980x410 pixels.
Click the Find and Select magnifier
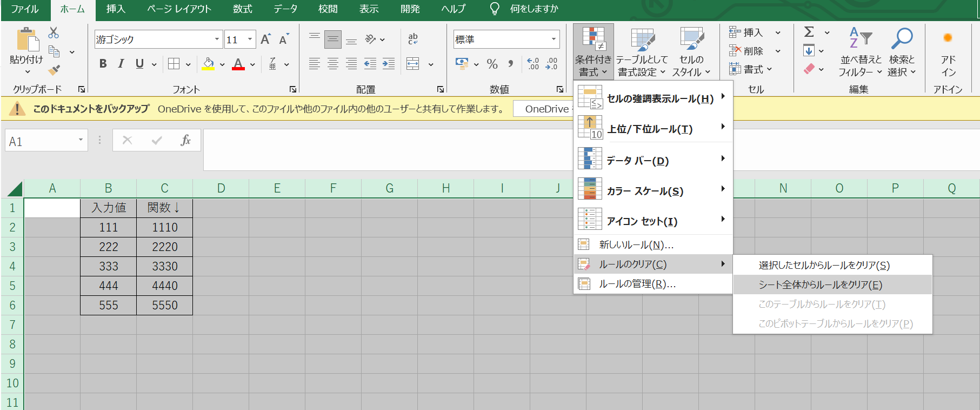902,52
